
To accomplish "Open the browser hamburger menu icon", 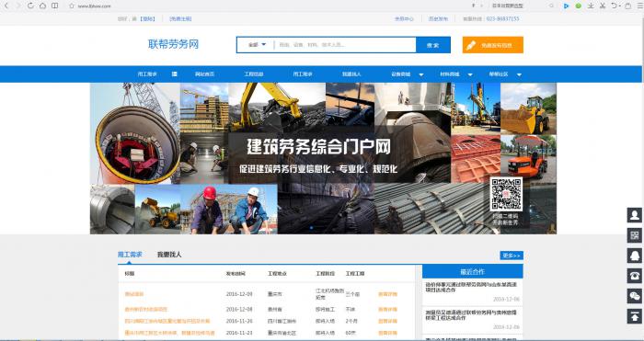I will [x=639, y=6].
